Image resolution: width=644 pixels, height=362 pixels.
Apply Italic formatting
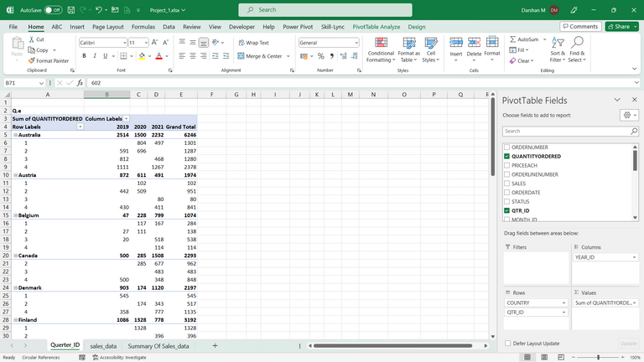(95, 56)
